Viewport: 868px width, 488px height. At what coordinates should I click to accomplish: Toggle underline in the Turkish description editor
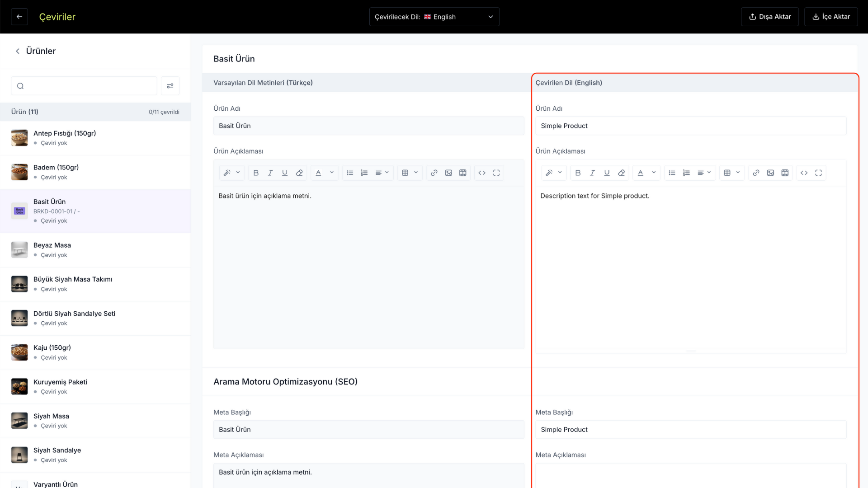click(285, 173)
